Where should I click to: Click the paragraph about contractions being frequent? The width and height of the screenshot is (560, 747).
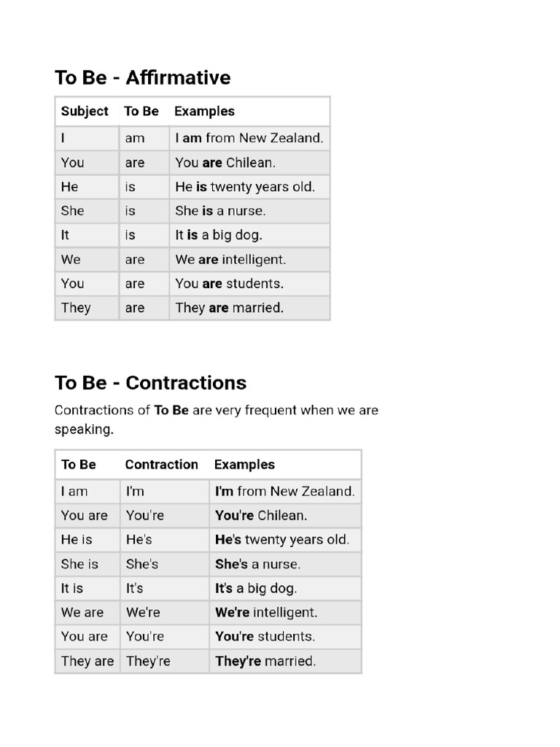(x=216, y=419)
